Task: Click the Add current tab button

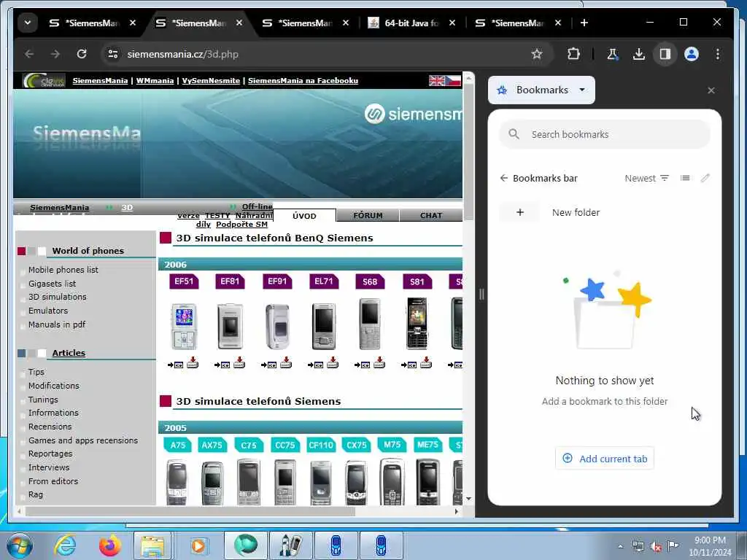Action: coord(605,459)
